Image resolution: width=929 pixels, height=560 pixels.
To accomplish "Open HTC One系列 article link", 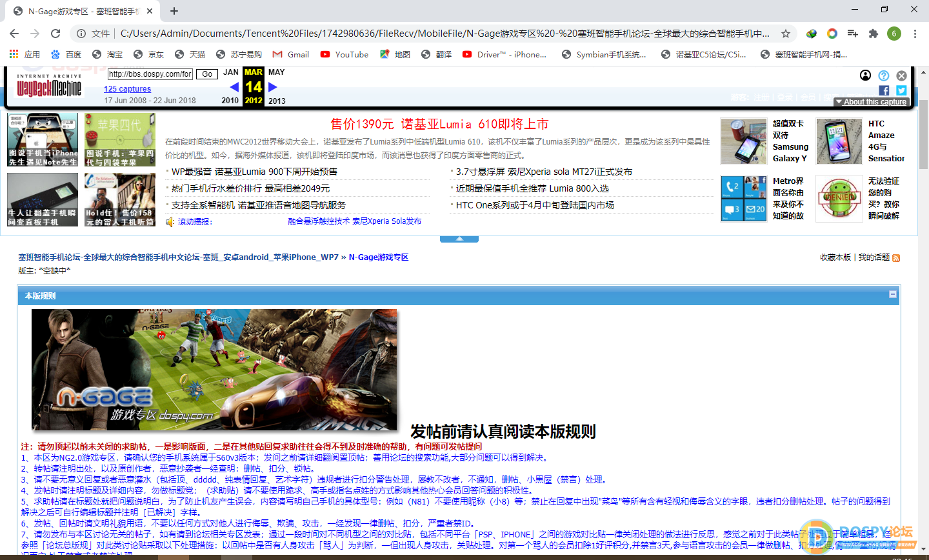I will pos(535,205).
